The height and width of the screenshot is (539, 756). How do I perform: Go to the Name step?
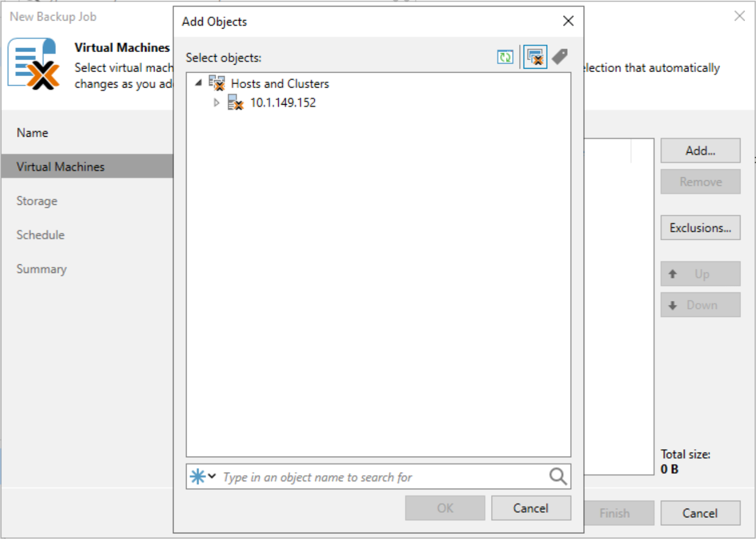[x=32, y=132]
